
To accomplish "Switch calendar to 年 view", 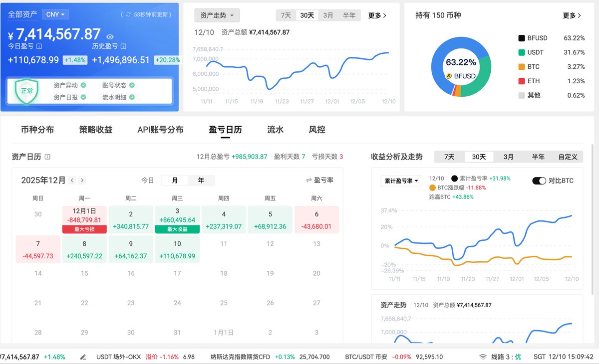I will [201, 181].
